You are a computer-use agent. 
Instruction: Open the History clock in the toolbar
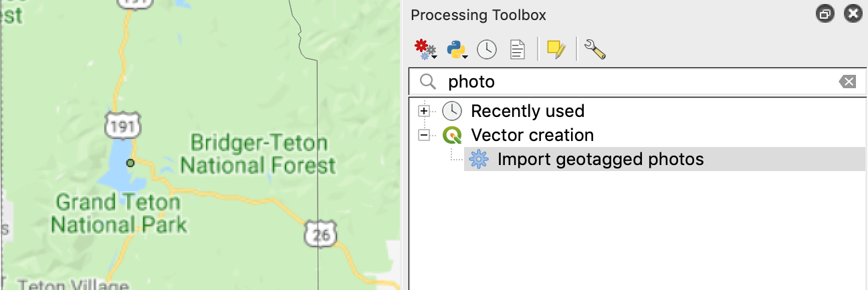487,49
